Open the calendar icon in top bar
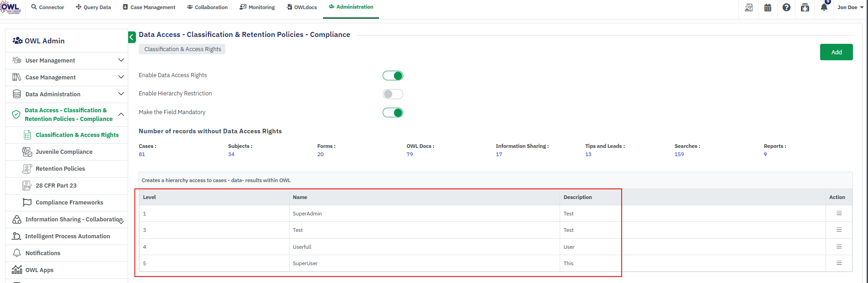The height and width of the screenshot is (283, 868). [x=768, y=8]
